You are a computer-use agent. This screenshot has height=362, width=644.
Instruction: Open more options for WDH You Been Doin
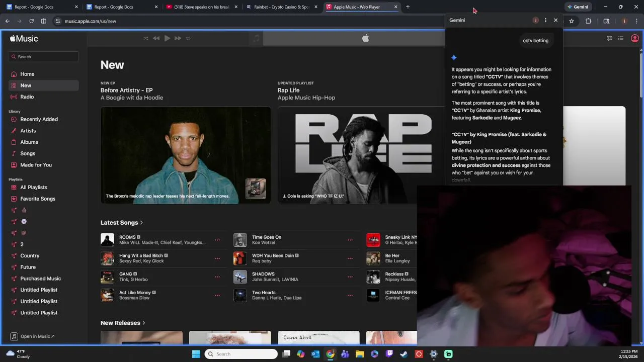click(350, 258)
